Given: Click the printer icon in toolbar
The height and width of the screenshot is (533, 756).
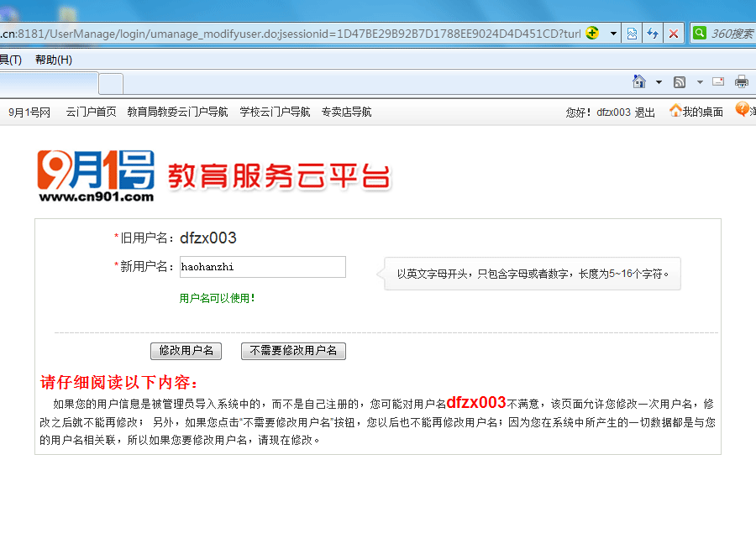Looking at the screenshot, I should [742, 81].
